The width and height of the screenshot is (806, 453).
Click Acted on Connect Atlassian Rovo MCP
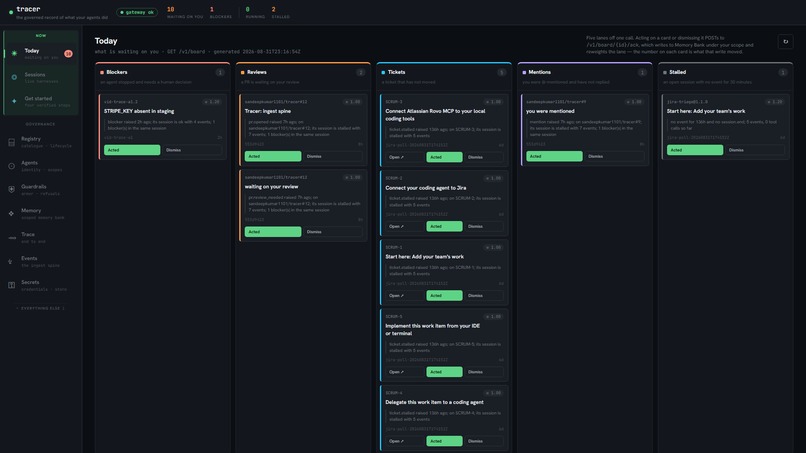[444, 157]
